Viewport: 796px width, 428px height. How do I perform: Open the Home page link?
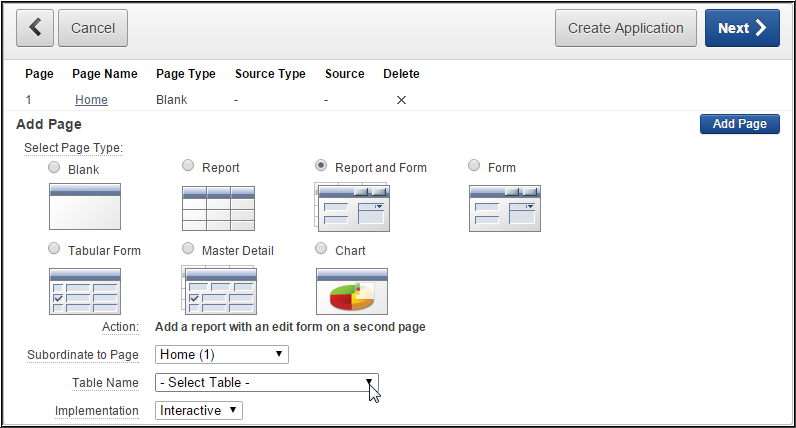(x=91, y=100)
